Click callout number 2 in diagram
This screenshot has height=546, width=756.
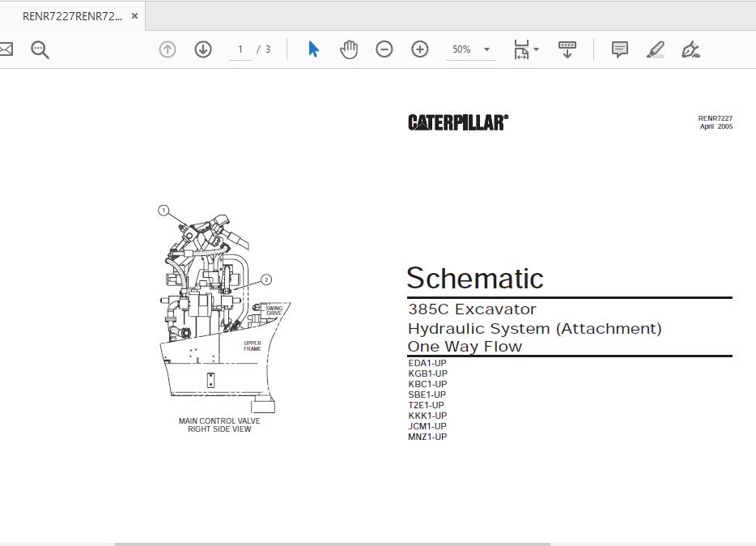click(x=266, y=279)
